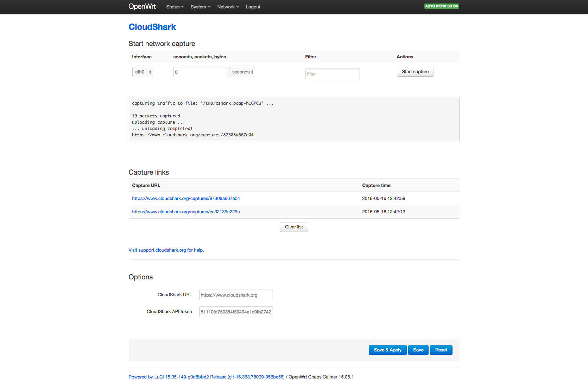588x382 pixels.
Task: Click the capture duration value field
Action: click(x=201, y=72)
